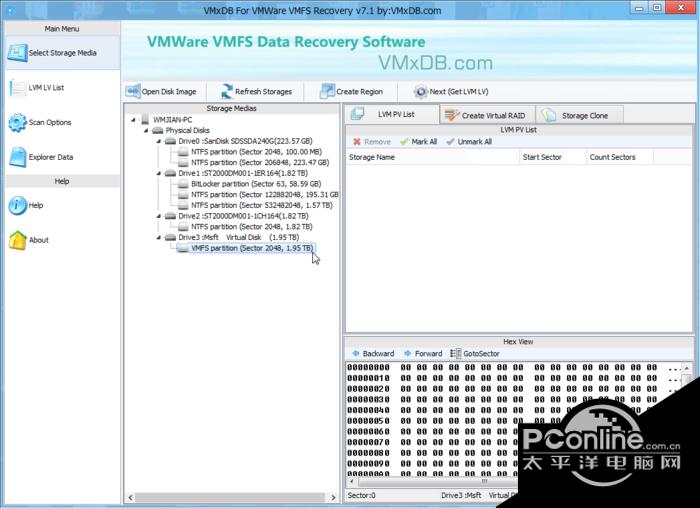Click Count Sectors column header
This screenshot has width=700, height=508.
[620, 157]
